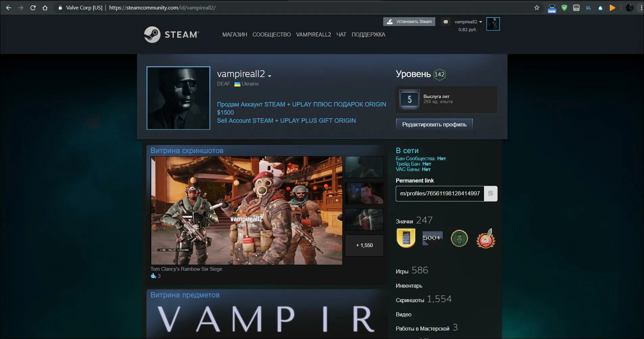Click the Permanent link field

(x=440, y=194)
